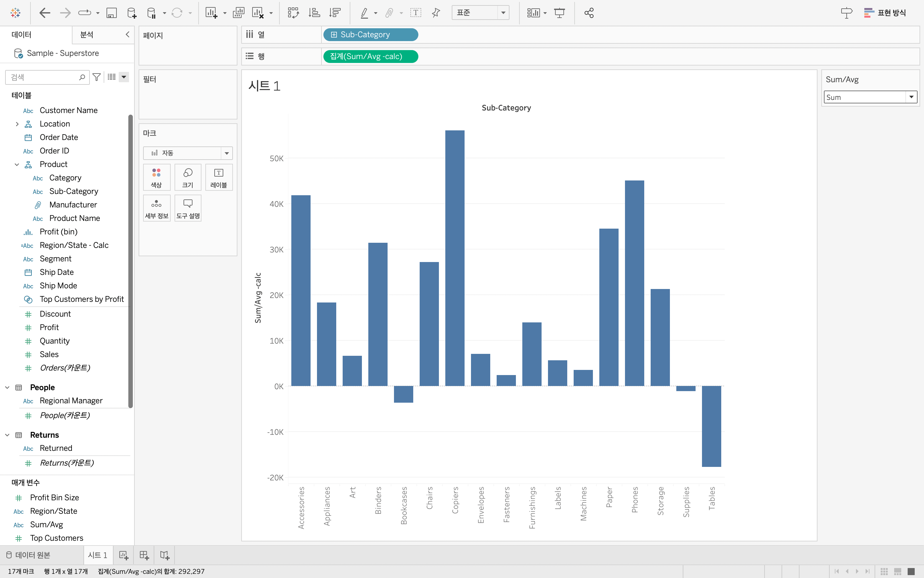
Task: Click the save icon in toolbar
Action: (112, 13)
